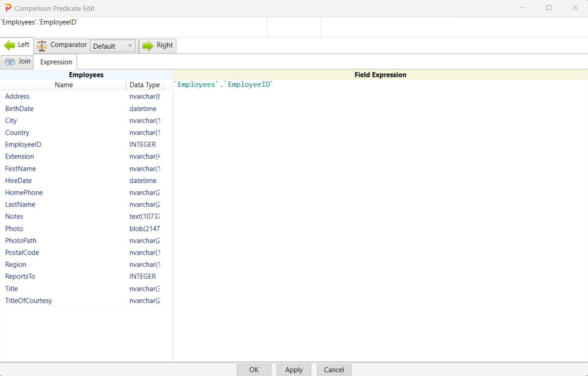Select the Expression tab

tap(56, 62)
